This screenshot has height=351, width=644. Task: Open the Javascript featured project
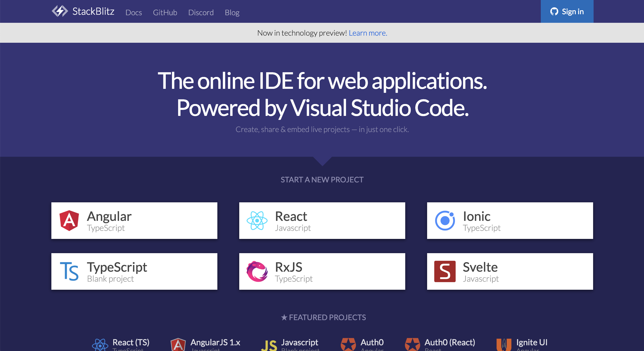290,345
